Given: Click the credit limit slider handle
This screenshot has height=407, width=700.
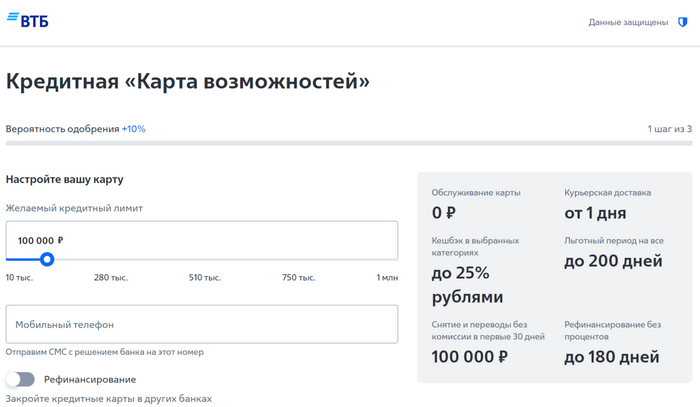Looking at the screenshot, I should (47, 260).
